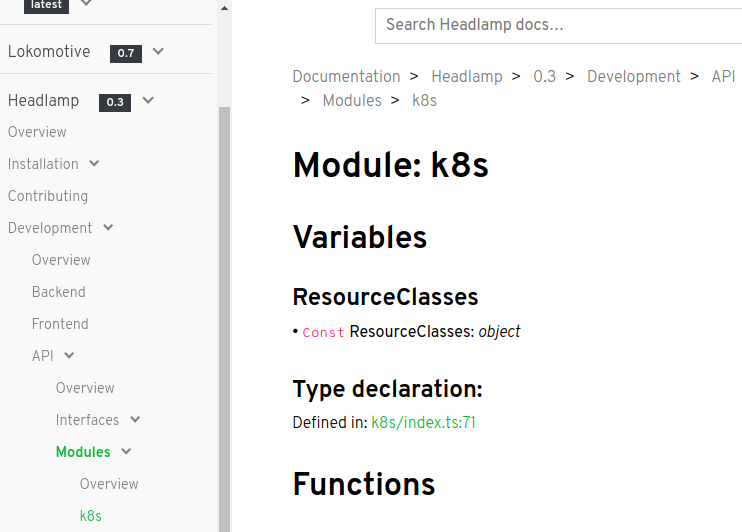Expand the Headlamp version chevron

(148, 100)
